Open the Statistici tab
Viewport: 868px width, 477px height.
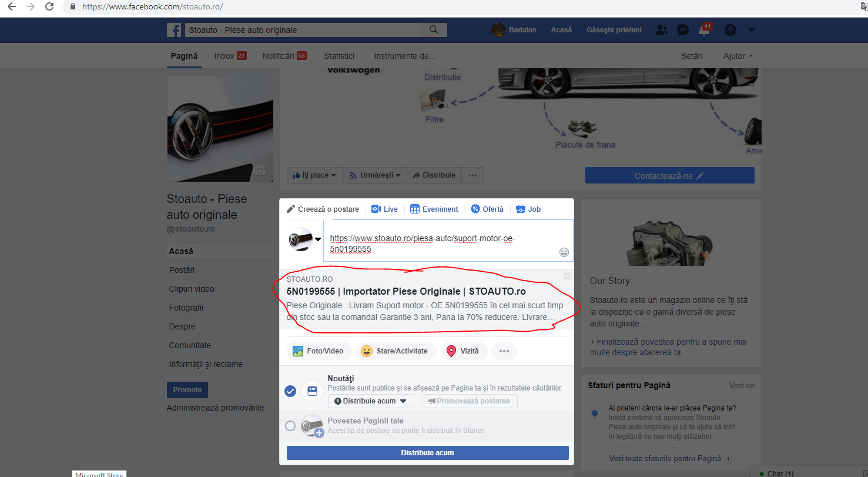click(x=339, y=56)
